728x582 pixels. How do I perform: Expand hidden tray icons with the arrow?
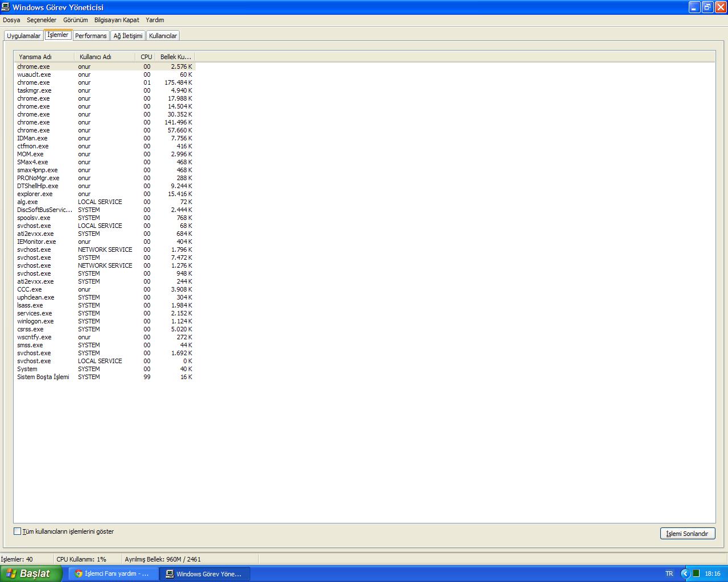tap(685, 573)
